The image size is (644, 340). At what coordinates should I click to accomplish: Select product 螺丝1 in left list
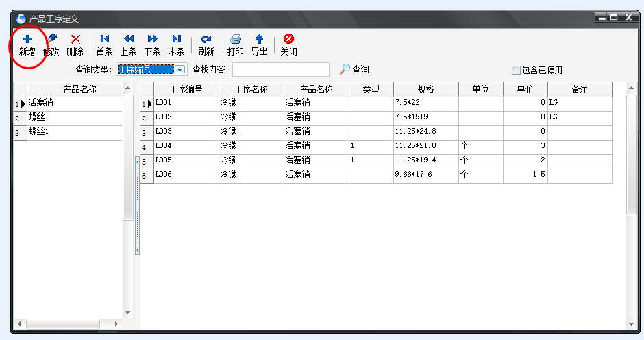[75, 132]
